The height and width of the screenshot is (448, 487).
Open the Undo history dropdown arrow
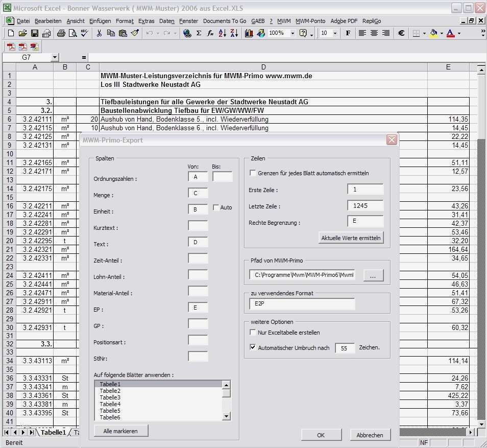pyautogui.click(x=157, y=33)
